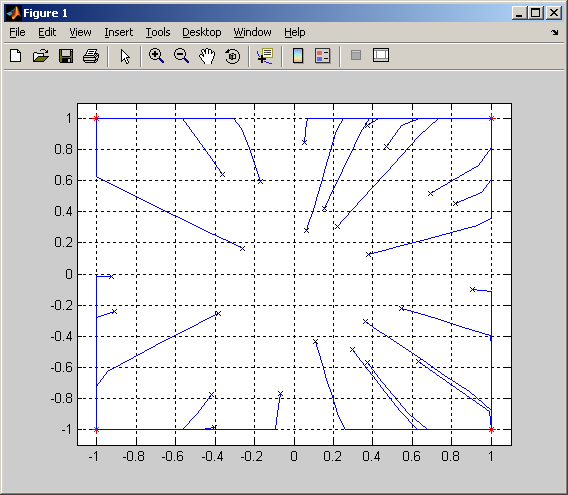This screenshot has height=495, width=568.
Task: Select the Zoom In magnifier tool
Action: [x=156, y=56]
